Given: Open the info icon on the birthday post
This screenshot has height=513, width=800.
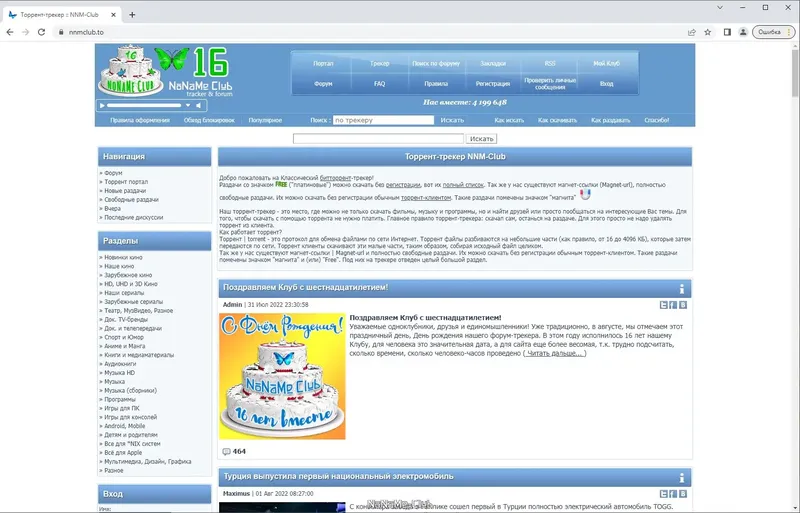Looking at the screenshot, I should [x=682, y=289].
